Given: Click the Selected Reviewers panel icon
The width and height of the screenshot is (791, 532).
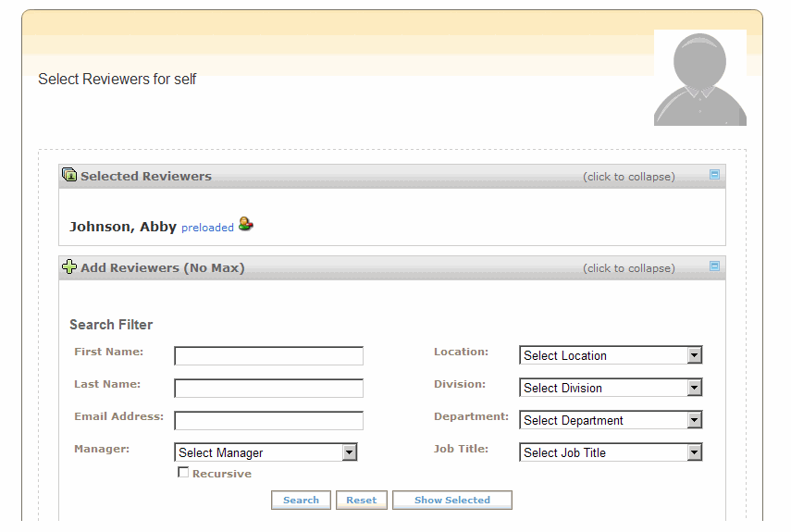Looking at the screenshot, I should [69, 175].
